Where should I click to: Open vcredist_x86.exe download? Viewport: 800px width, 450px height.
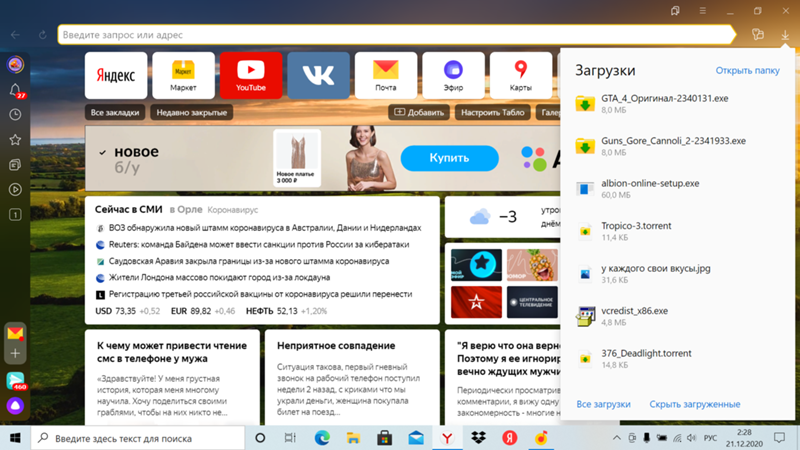click(x=678, y=316)
